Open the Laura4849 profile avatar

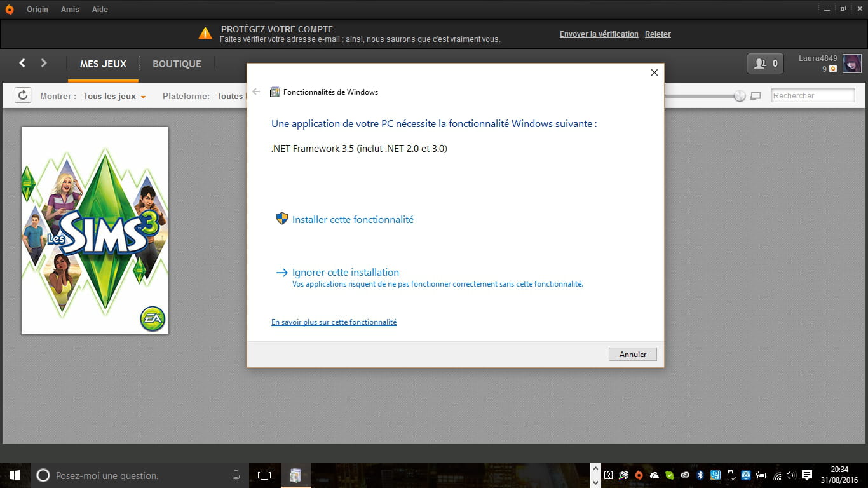click(x=851, y=64)
